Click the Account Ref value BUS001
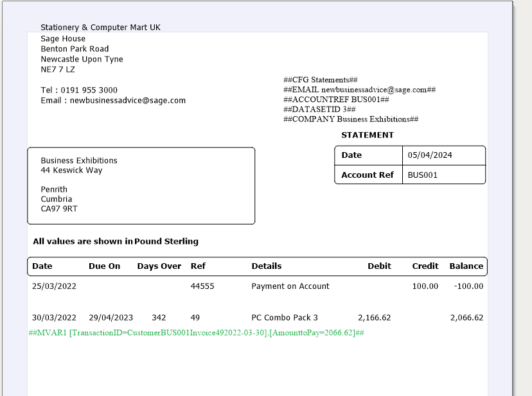Viewport: 532px width, 396px height. [422, 175]
